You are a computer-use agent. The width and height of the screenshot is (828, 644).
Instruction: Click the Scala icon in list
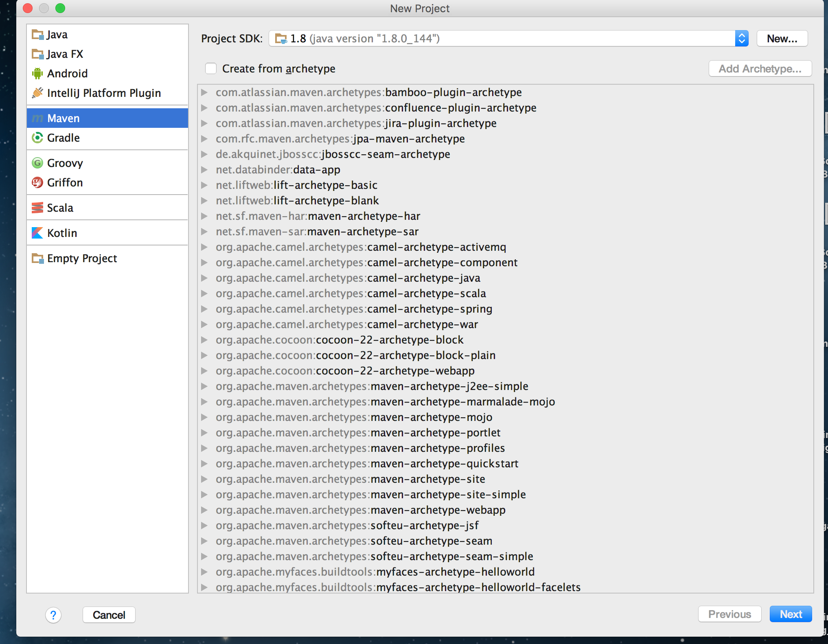(37, 208)
